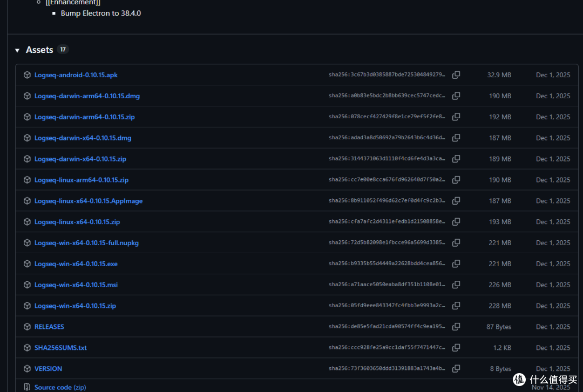Image resolution: width=583 pixels, height=392 pixels.
Task: Click the "87 Bytes" size value
Action: point(499,327)
